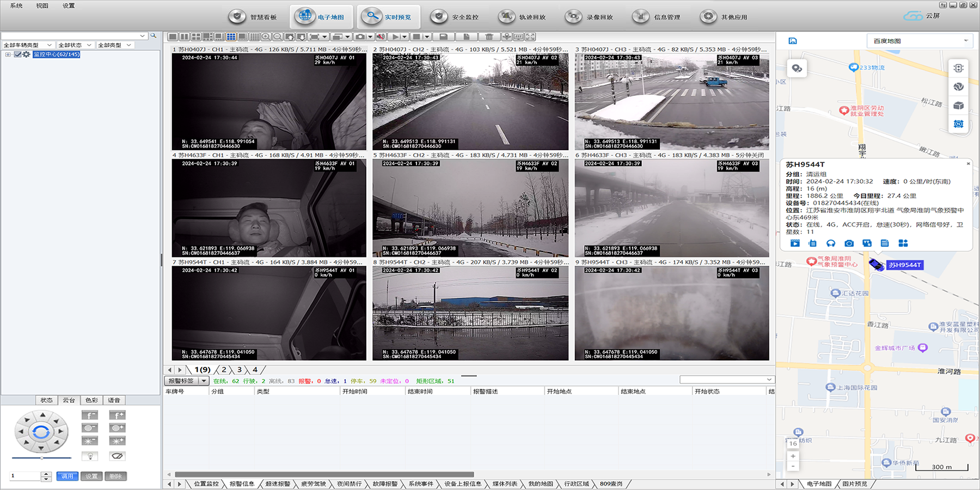Open the 轨迹回放 module tab
Viewport: 980px width, 490px height.
click(523, 17)
